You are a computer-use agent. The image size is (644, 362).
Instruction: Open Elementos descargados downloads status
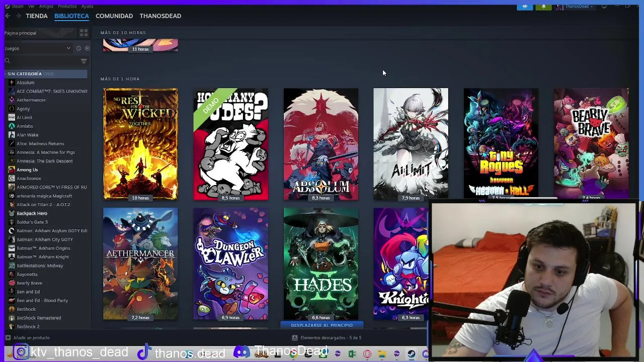click(x=331, y=338)
